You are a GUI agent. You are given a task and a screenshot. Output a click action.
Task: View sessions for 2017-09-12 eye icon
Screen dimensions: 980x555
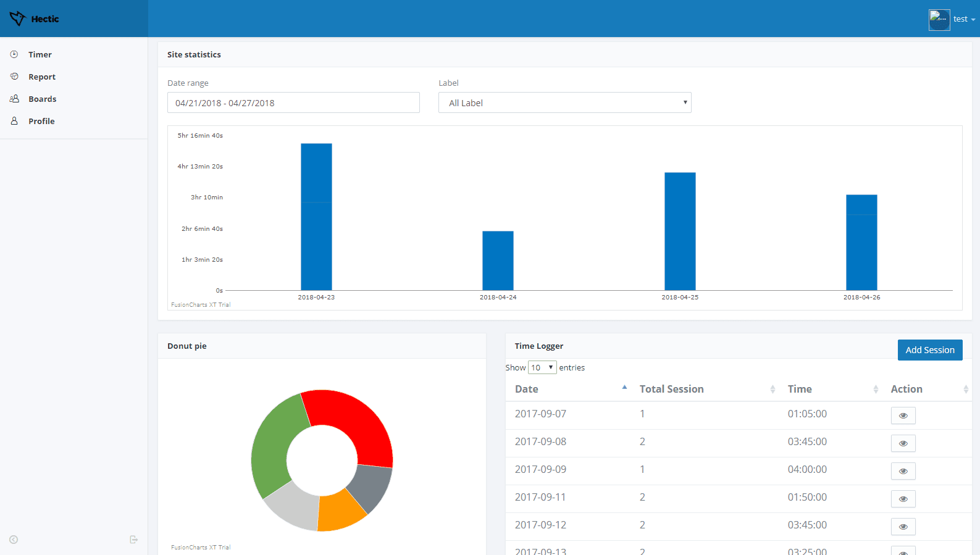pos(903,527)
